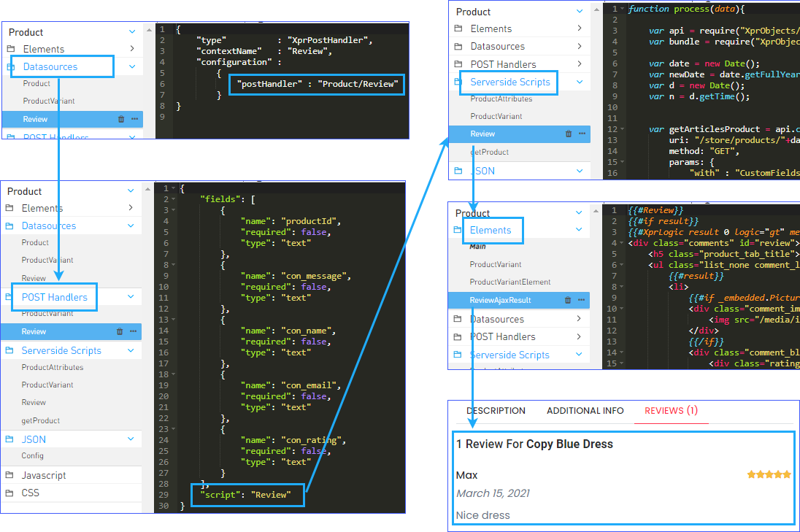
Task: Switch to the ADDITIONAL INFO tab
Action: point(585,411)
